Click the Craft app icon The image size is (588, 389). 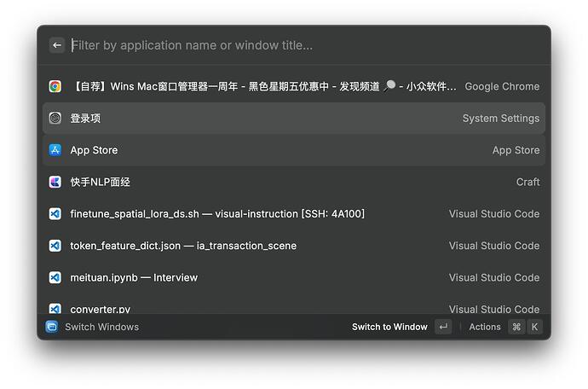(55, 182)
